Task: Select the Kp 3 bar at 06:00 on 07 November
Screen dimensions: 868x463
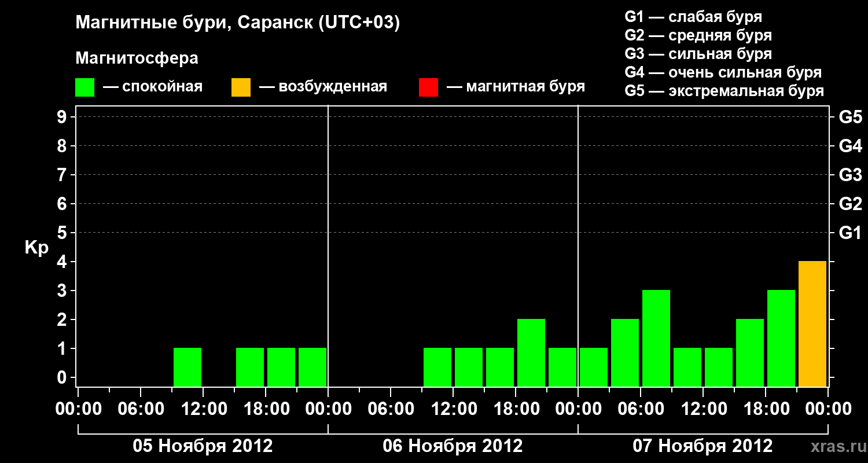Action: click(656, 338)
